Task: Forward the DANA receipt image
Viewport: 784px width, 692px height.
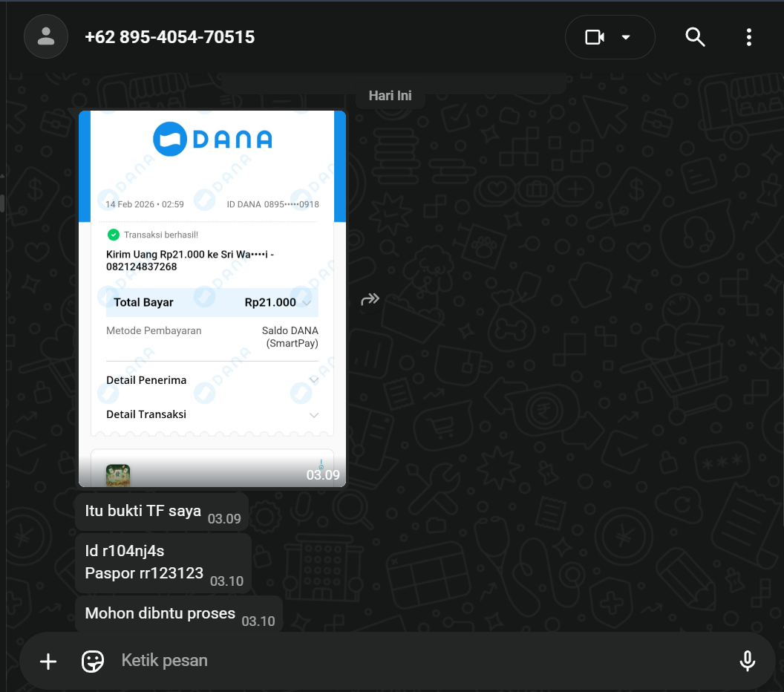Action: point(370,299)
